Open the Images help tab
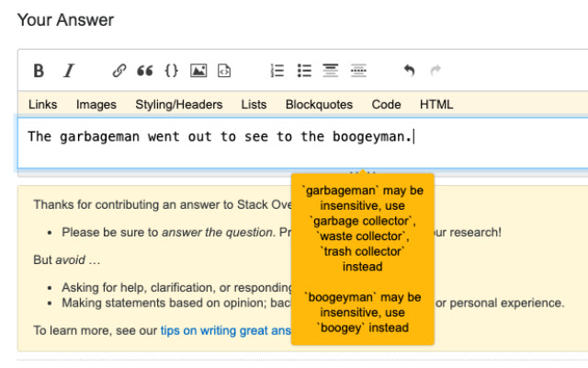The image size is (588, 368). coord(96,105)
